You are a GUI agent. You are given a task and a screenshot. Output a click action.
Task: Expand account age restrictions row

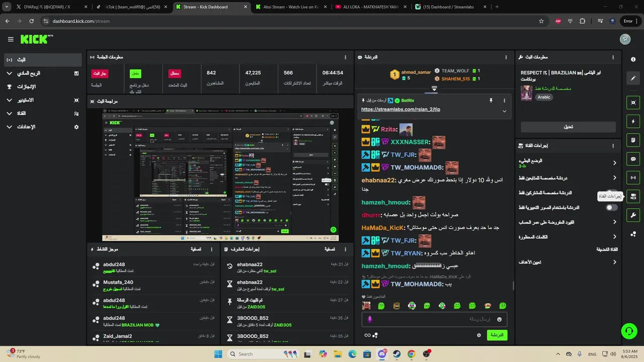pos(568,222)
